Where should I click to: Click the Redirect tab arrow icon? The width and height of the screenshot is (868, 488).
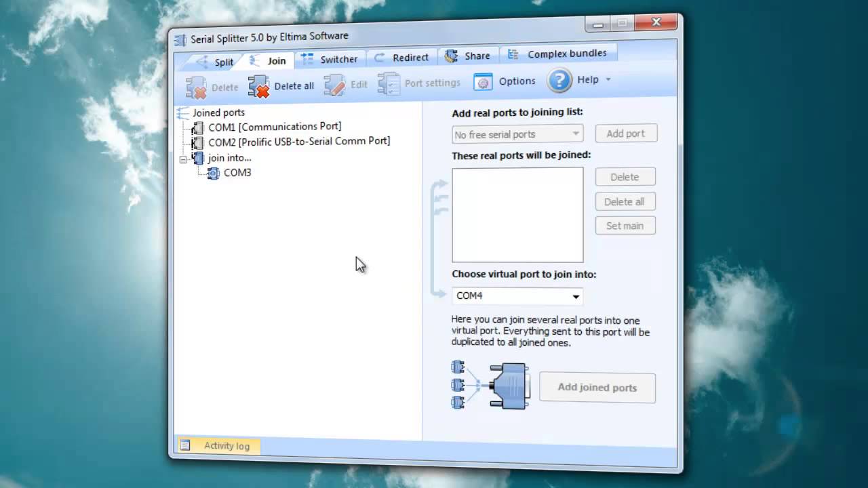click(379, 58)
